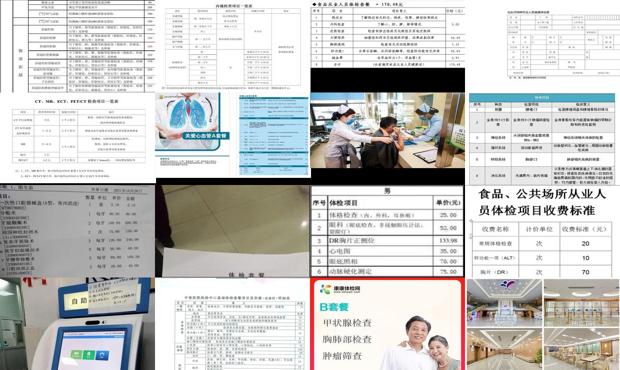The width and height of the screenshot is (620, 370).
Task: Open the CT、MR、ECT、PET/CT 检查项目一览表 thumbnail
Action: (78, 138)
